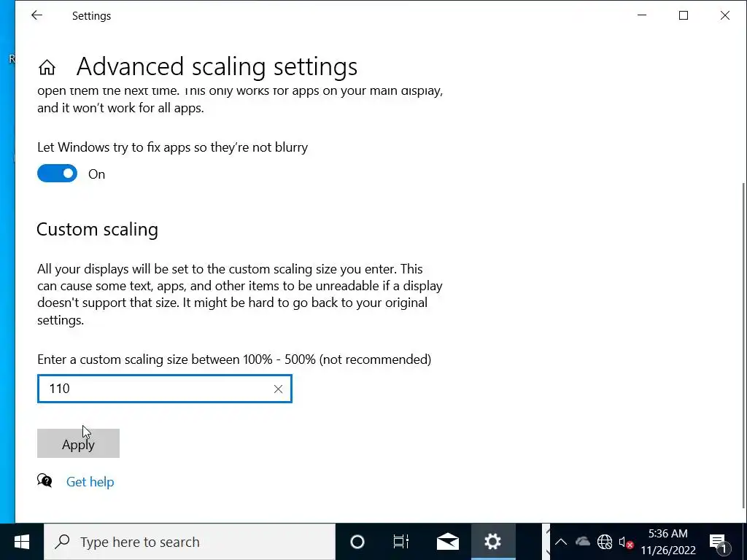Open the Action Center notifications icon
747x560 pixels.
(720, 542)
